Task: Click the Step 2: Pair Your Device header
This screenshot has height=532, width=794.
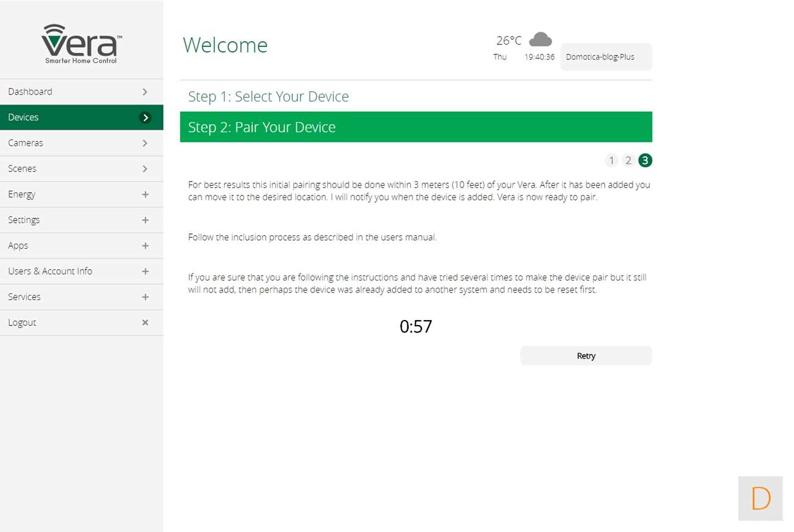Action: click(416, 127)
